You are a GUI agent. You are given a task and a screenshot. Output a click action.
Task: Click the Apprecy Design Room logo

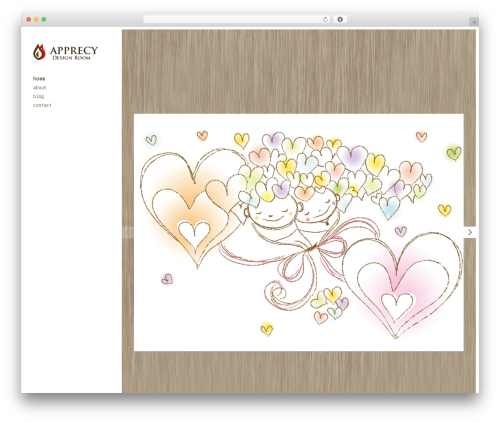click(65, 52)
